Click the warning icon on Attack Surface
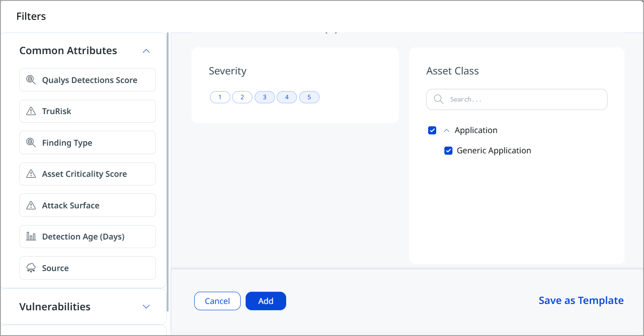Viewport: 644px width, 336px height. pyautogui.click(x=30, y=205)
